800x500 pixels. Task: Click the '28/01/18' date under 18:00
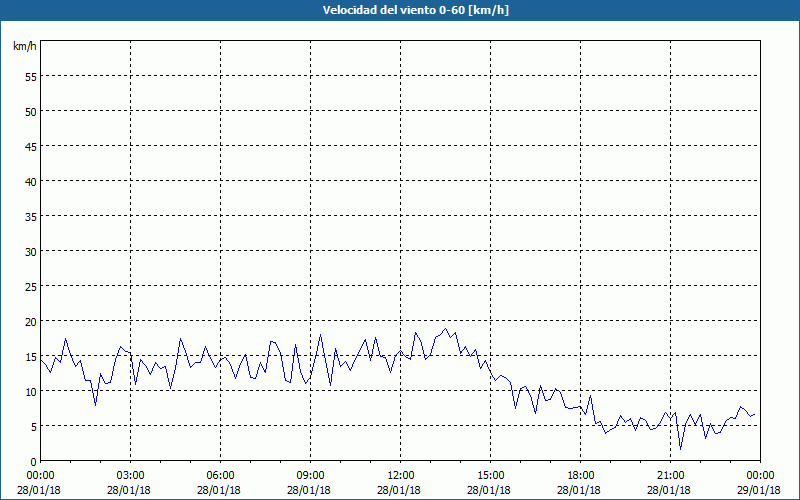tap(579, 490)
